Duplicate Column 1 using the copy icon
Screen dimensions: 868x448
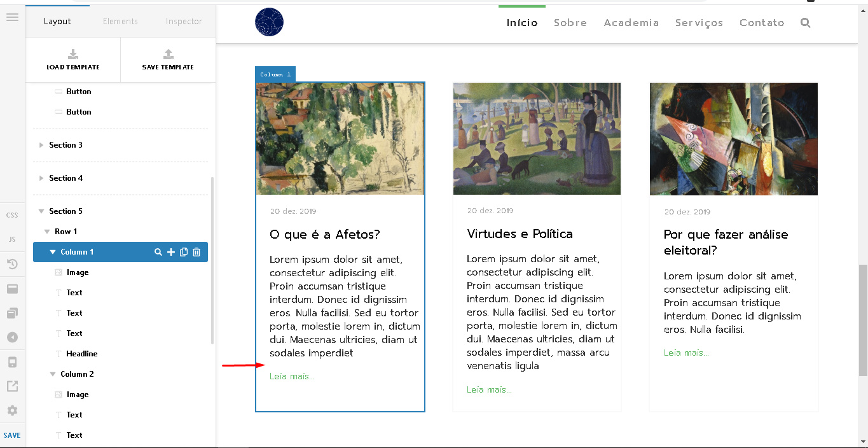pyautogui.click(x=184, y=252)
